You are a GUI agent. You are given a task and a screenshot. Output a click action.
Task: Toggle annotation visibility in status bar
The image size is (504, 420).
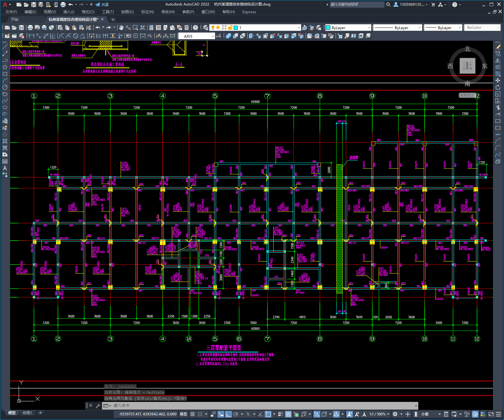[350, 414]
